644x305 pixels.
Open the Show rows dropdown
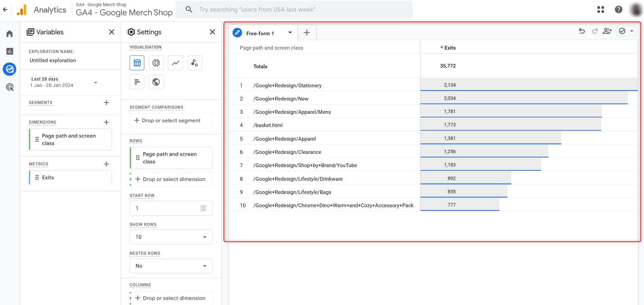click(x=171, y=237)
